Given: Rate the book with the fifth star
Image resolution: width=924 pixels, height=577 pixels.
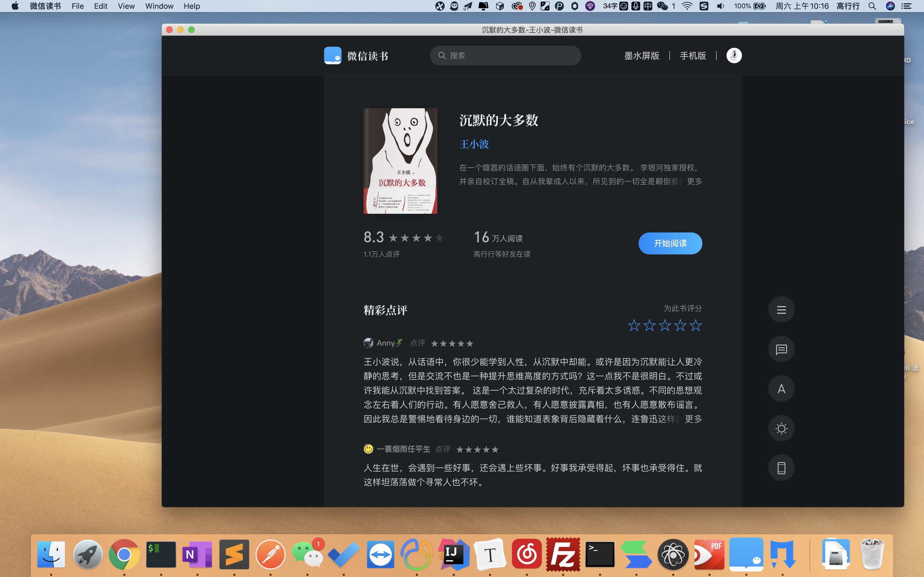Looking at the screenshot, I should pos(696,326).
